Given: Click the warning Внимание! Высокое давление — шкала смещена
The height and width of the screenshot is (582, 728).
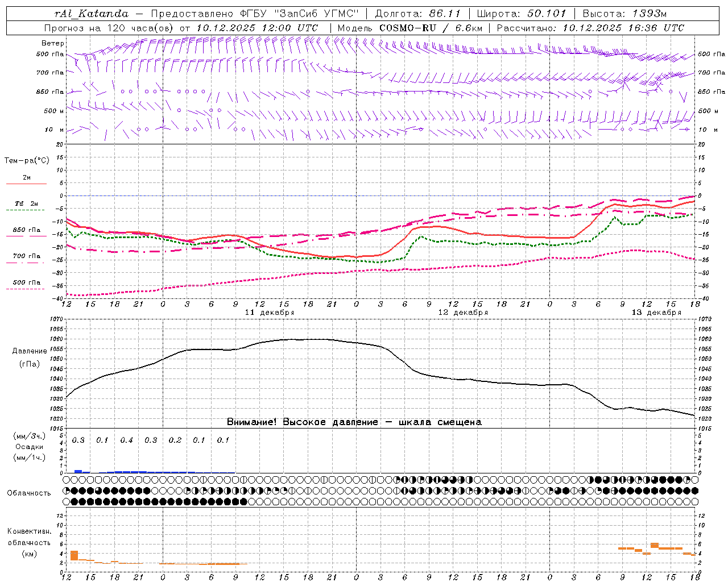Looking at the screenshot, I should pos(354,422).
